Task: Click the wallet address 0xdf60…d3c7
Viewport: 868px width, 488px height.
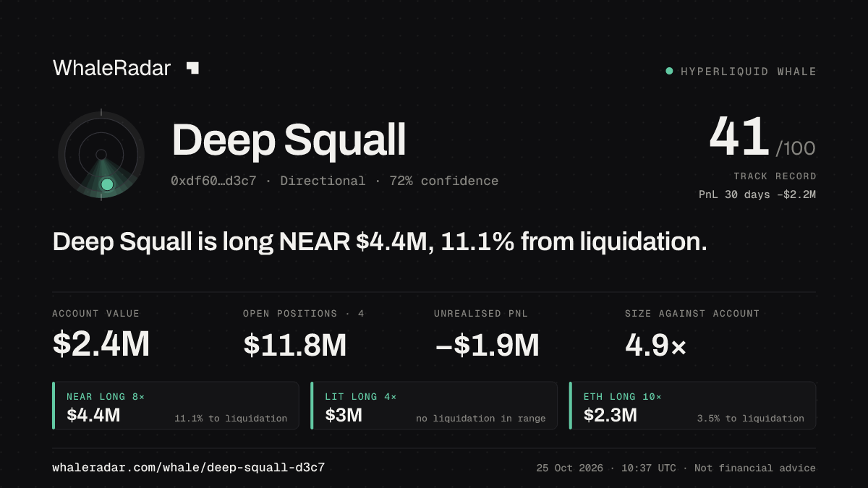Action: click(x=213, y=181)
